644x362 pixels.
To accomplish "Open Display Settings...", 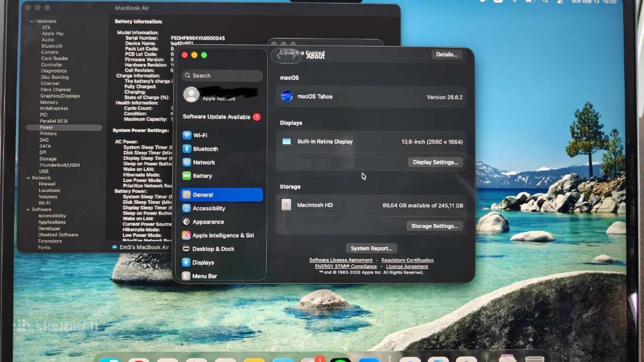I will pyautogui.click(x=435, y=162).
